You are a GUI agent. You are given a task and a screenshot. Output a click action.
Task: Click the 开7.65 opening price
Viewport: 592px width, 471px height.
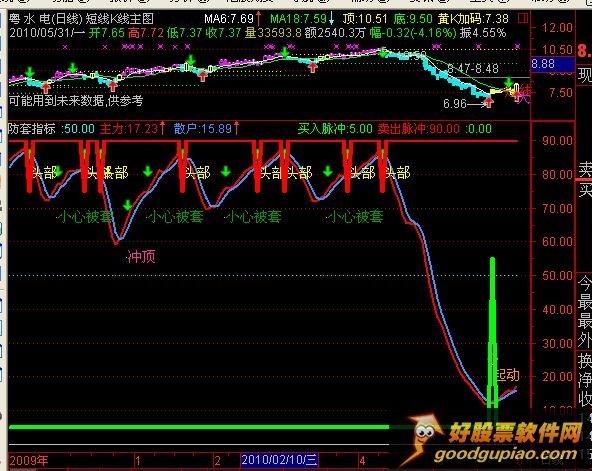click(107, 33)
